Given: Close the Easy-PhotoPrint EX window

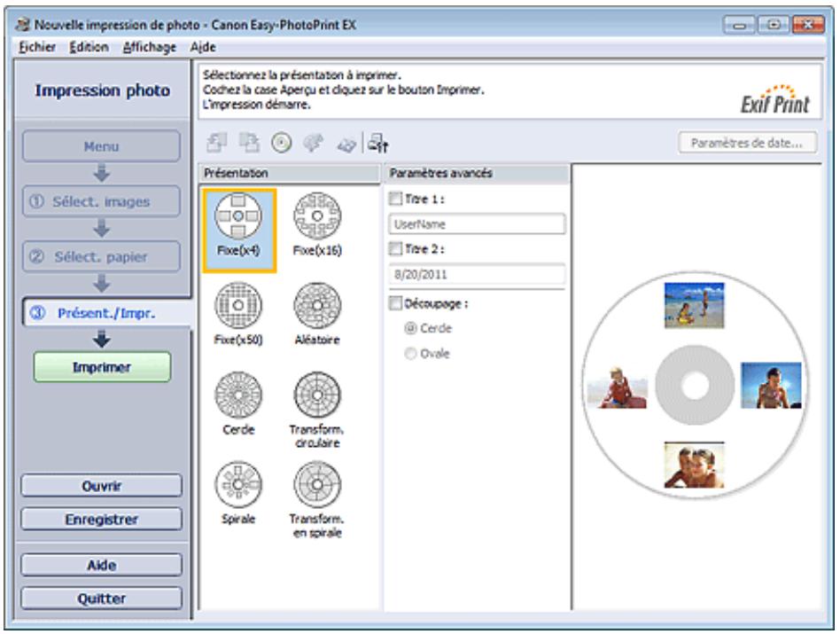Looking at the screenshot, I should pos(808,25).
